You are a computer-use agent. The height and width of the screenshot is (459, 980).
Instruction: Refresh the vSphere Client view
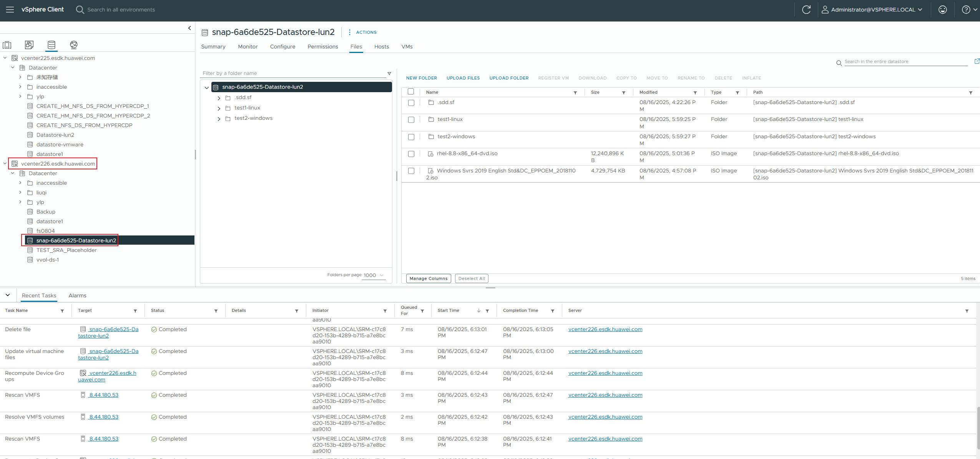pyautogui.click(x=806, y=10)
